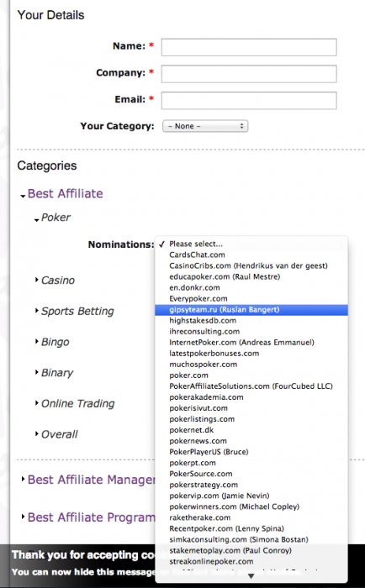The width and height of the screenshot is (365, 588).
Task: Focus the Company text field
Action: pos(249,74)
